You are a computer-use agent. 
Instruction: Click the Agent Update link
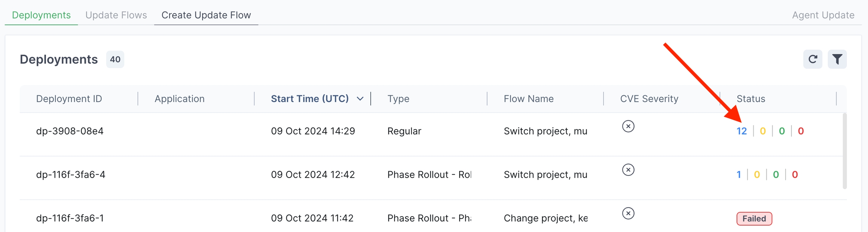(823, 15)
